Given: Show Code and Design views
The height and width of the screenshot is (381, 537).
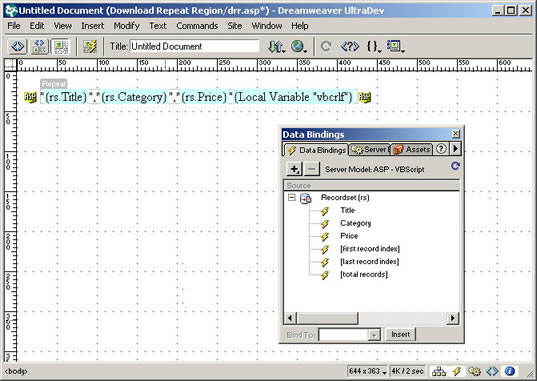Looking at the screenshot, I should point(39,46).
